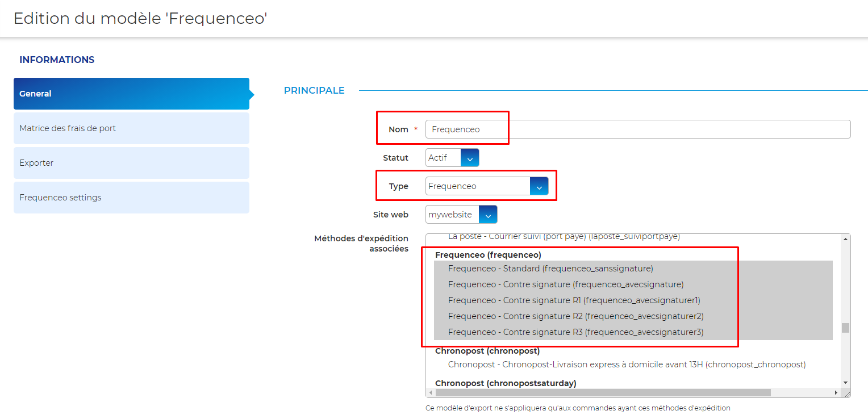Click horizontal scroll-right arrow of list
The width and height of the screenshot is (868, 419).
pos(836,393)
